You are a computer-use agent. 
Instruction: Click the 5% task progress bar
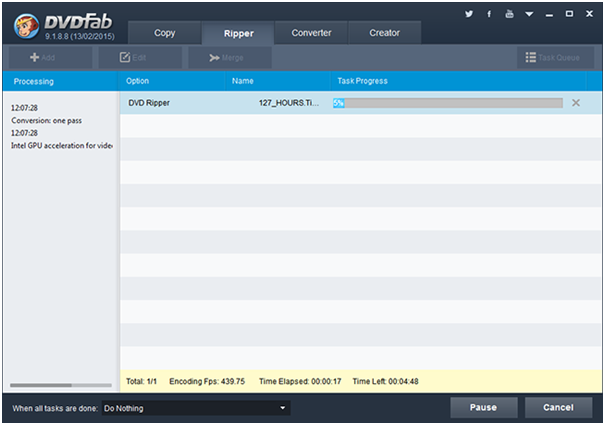click(448, 103)
